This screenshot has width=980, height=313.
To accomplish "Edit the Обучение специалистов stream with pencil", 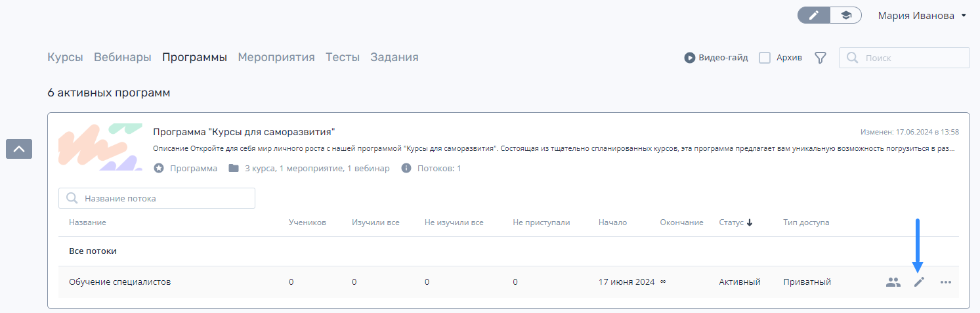I will (920, 282).
